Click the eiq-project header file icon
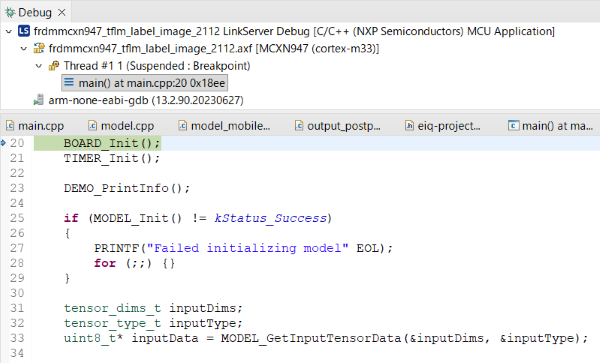600x363 pixels. (409, 125)
